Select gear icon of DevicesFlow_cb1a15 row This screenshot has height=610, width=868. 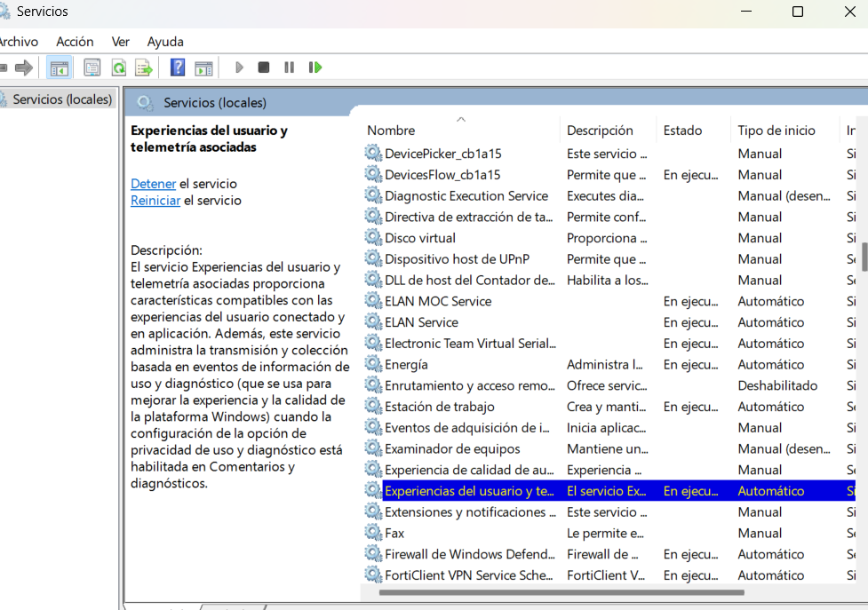click(374, 174)
